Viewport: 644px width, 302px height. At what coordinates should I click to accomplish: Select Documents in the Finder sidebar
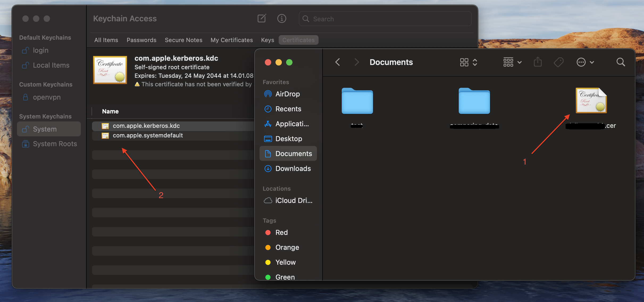288,153
